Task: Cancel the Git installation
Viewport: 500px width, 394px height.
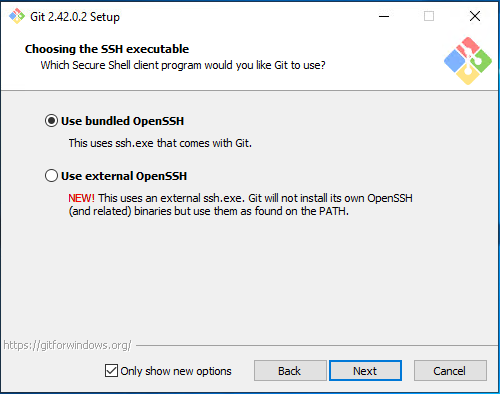Action: [450, 371]
